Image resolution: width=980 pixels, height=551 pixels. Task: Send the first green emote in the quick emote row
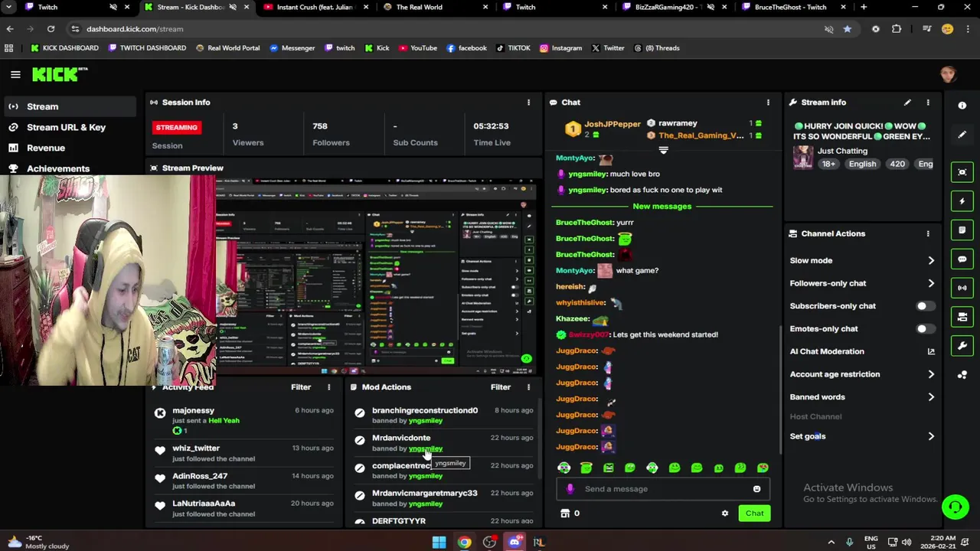coord(564,468)
